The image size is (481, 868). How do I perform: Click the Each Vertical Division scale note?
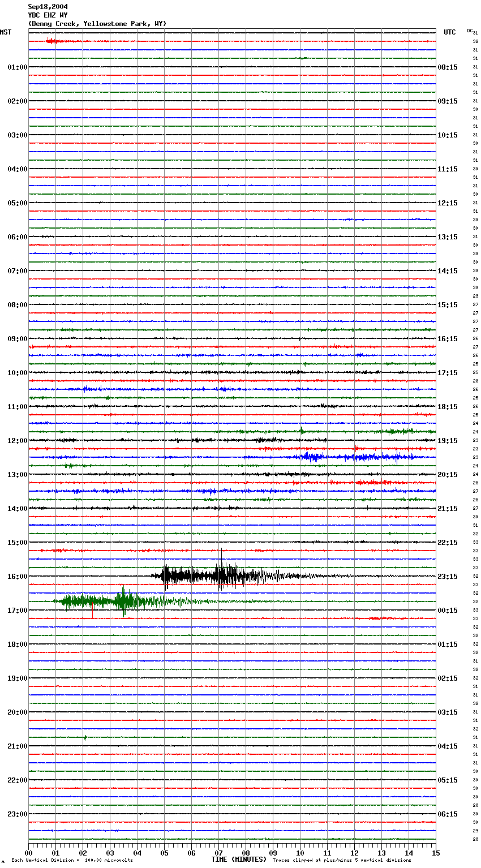pos(72,861)
